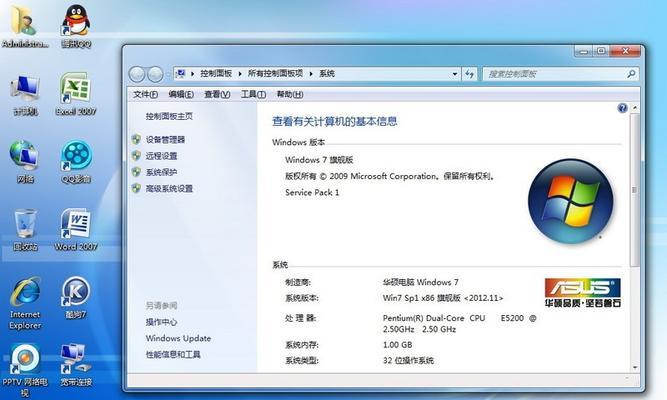Click the scrollbar up arrow

635,108
